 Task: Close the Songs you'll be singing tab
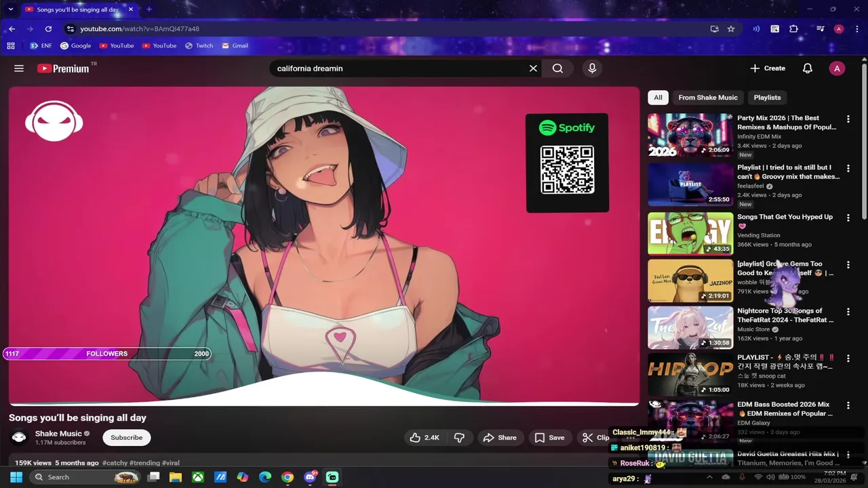coord(131,9)
